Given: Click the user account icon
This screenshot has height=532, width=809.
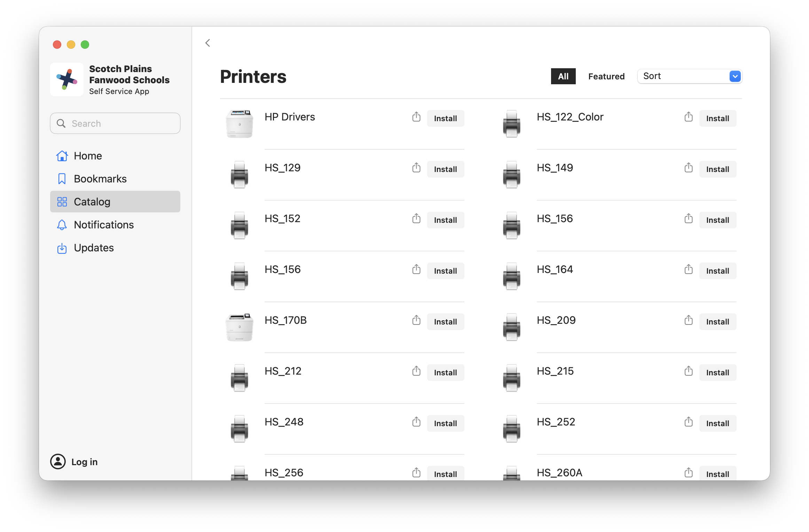Looking at the screenshot, I should point(58,462).
